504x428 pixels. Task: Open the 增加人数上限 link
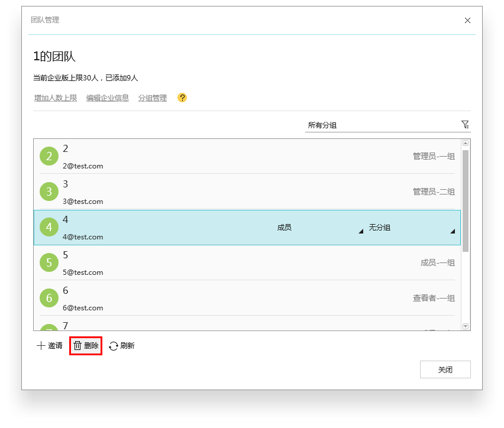[56, 98]
